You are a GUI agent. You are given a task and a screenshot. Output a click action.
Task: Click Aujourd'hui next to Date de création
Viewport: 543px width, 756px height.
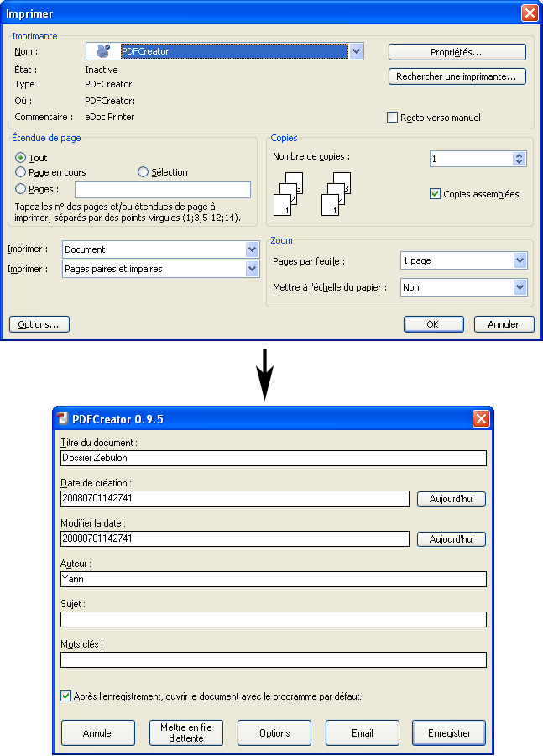click(452, 498)
